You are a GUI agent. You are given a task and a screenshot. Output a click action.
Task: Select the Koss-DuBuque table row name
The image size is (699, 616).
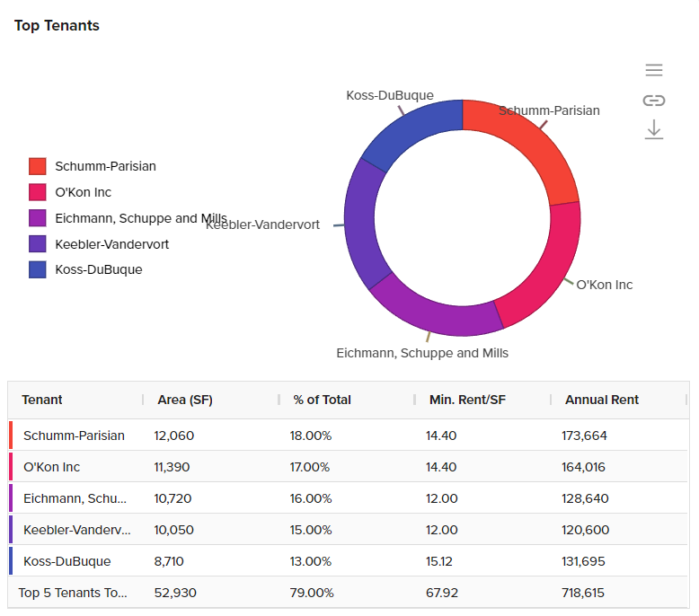[66, 561]
